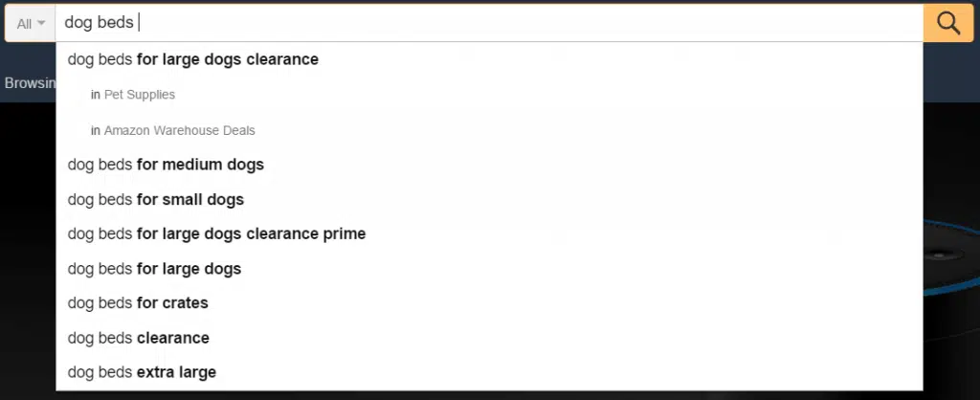
Task: Click 'Pet Supplies' under the first suggestion
Action: pyautogui.click(x=140, y=95)
